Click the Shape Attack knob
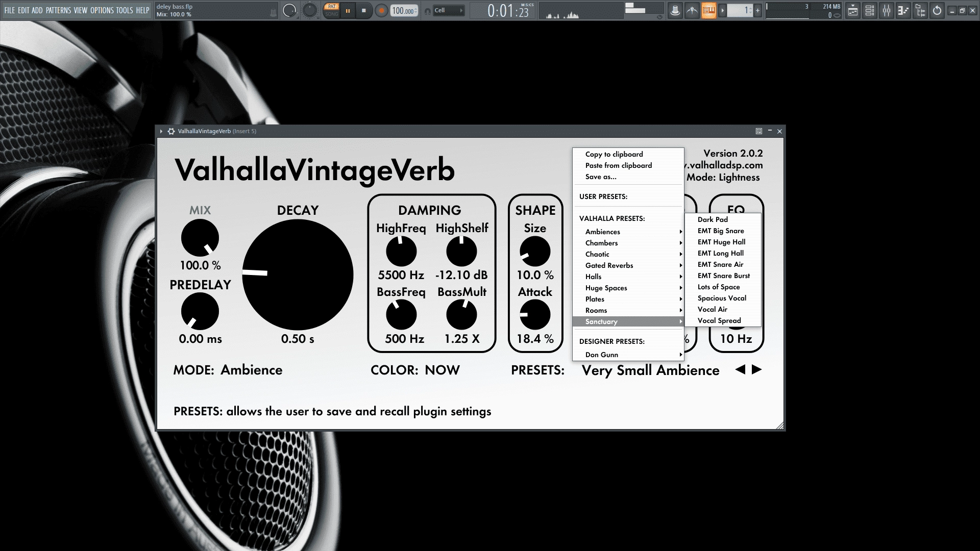The width and height of the screenshot is (980, 551). (x=535, y=315)
